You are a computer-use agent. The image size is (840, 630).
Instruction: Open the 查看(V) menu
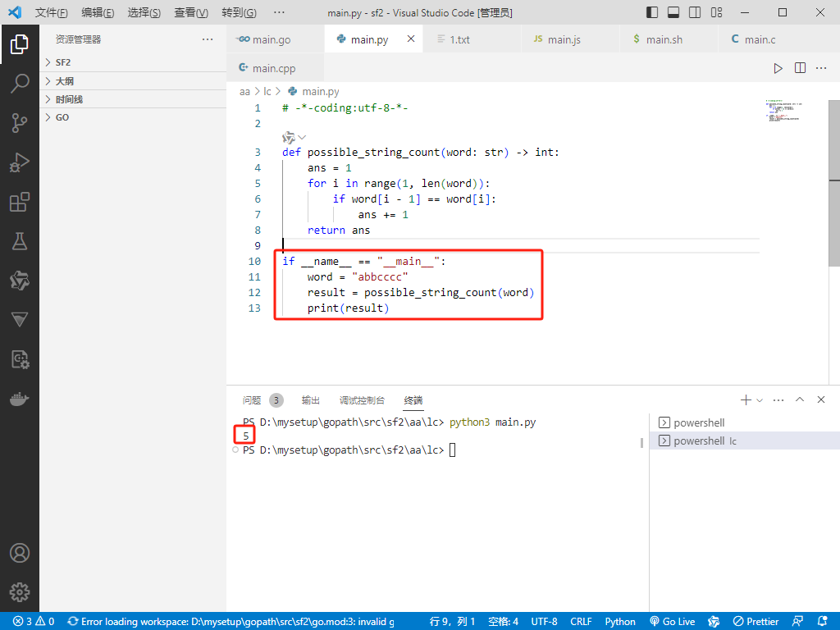190,12
